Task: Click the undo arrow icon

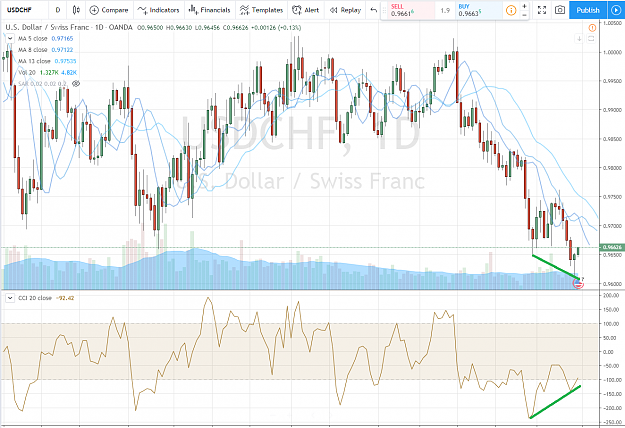Action: 373,10
